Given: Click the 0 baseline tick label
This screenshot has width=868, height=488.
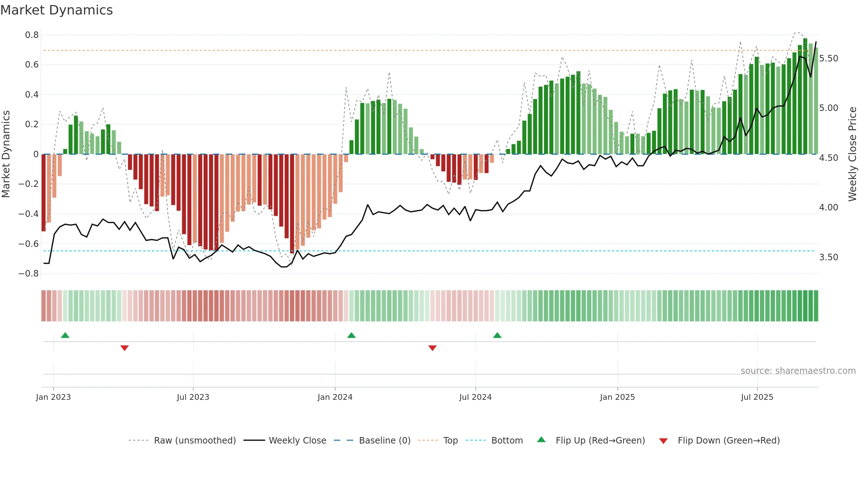Looking at the screenshot, I should [x=36, y=154].
